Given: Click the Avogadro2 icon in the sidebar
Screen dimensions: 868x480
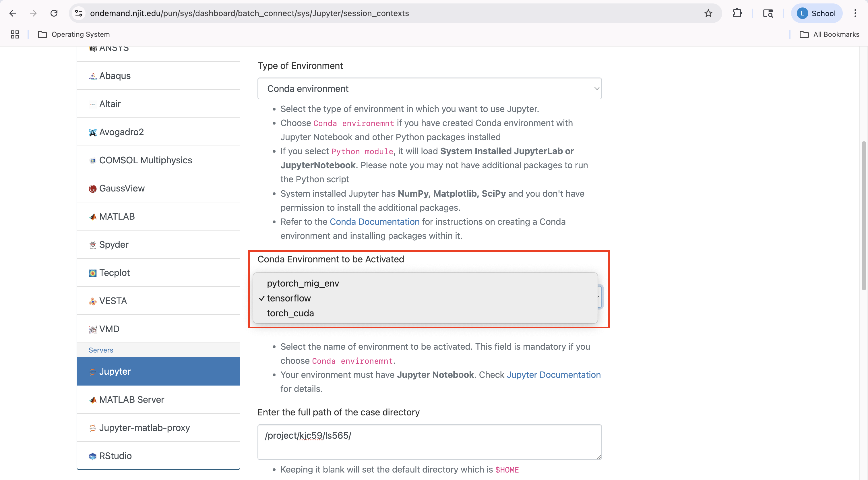Looking at the screenshot, I should [x=93, y=132].
